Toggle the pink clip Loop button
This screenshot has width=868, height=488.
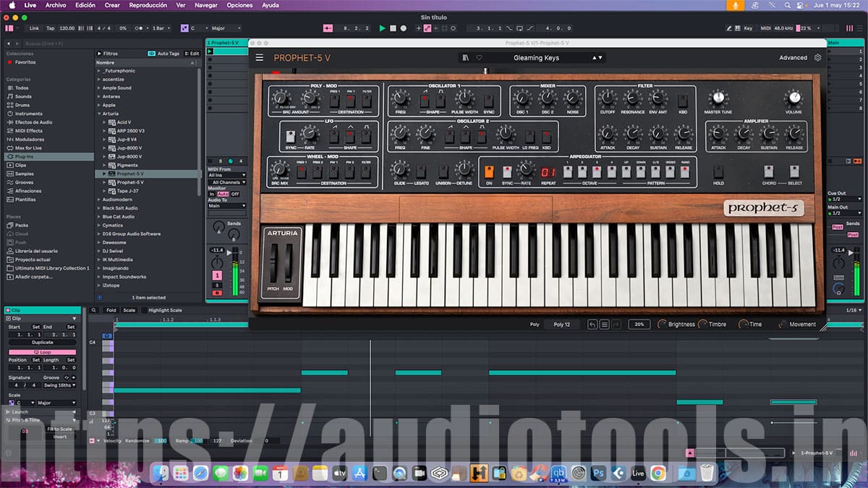[x=41, y=352]
